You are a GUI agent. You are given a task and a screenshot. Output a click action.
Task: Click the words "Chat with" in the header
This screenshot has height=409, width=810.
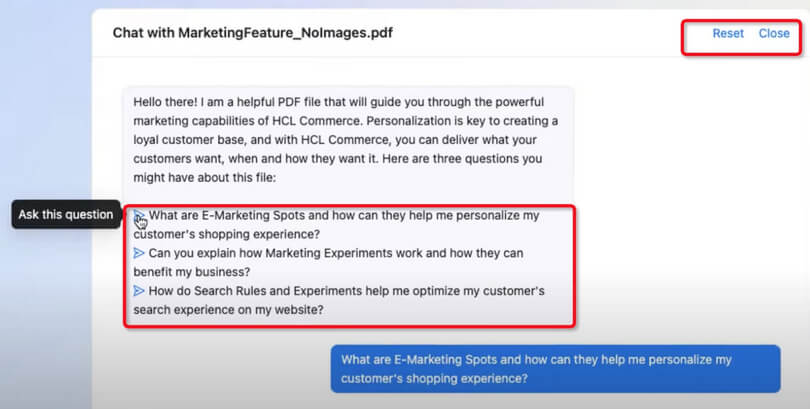point(143,33)
